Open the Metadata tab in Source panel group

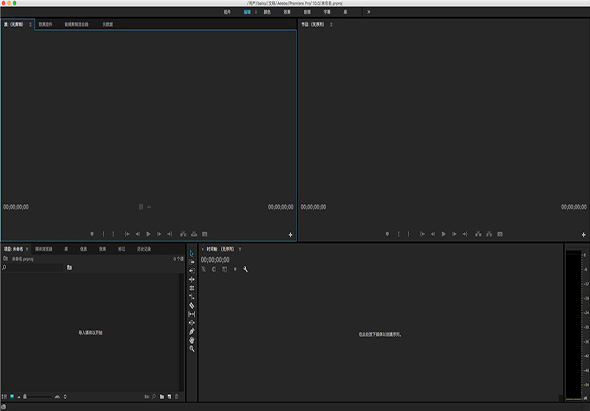coord(108,24)
